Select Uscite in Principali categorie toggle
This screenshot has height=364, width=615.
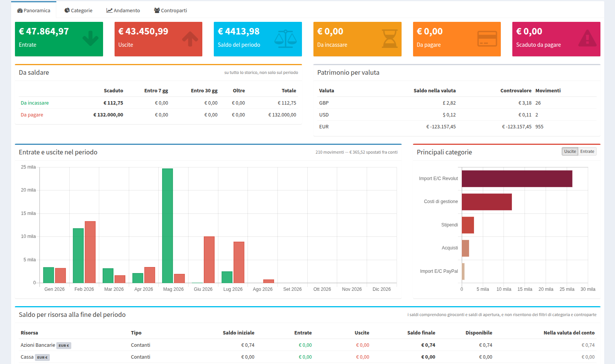570,151
